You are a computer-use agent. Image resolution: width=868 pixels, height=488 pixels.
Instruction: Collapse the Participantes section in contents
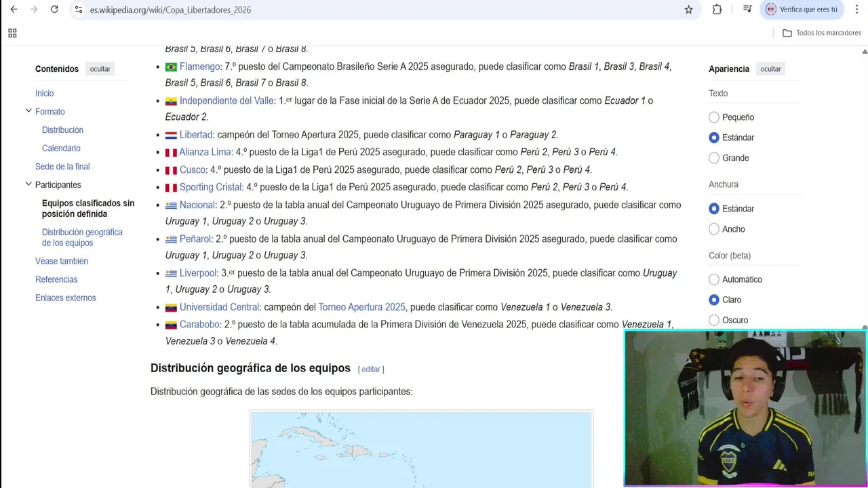(28, 184)
